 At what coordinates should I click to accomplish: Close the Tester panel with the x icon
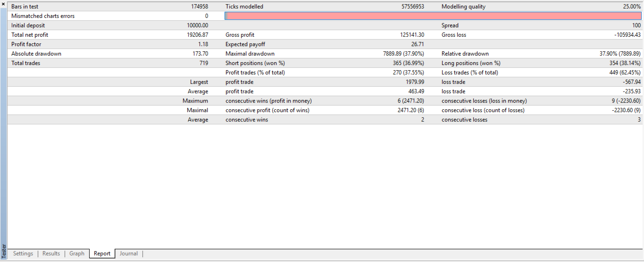click(3, 3)
